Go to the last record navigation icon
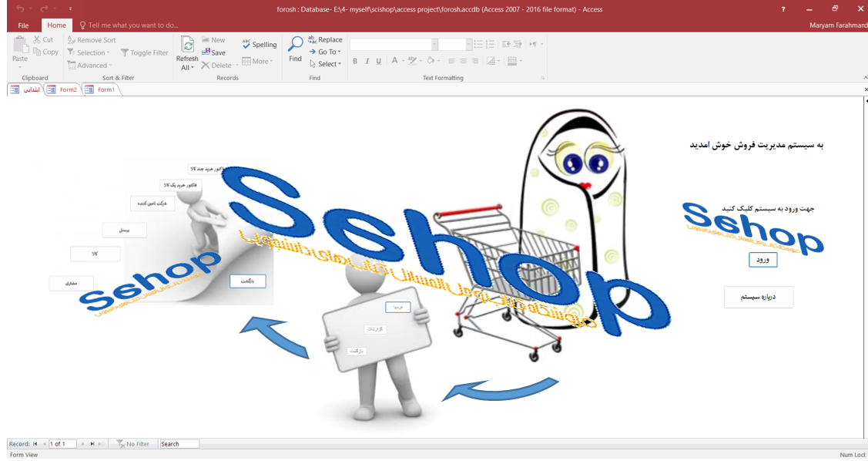Screen dimensions: 868x461 [92, 443]
